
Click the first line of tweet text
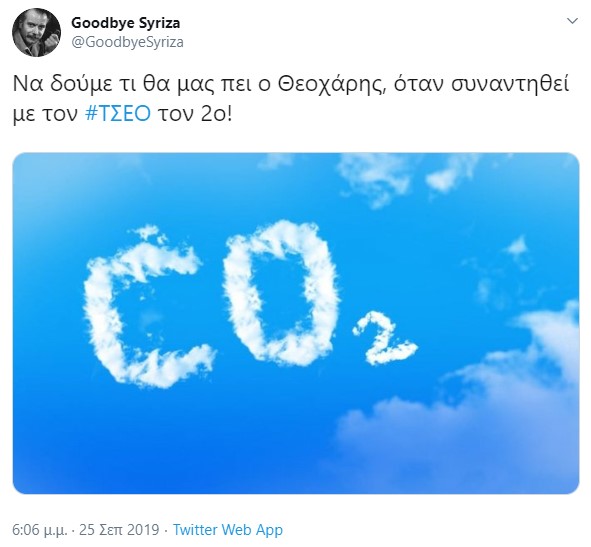coord(291,84)
